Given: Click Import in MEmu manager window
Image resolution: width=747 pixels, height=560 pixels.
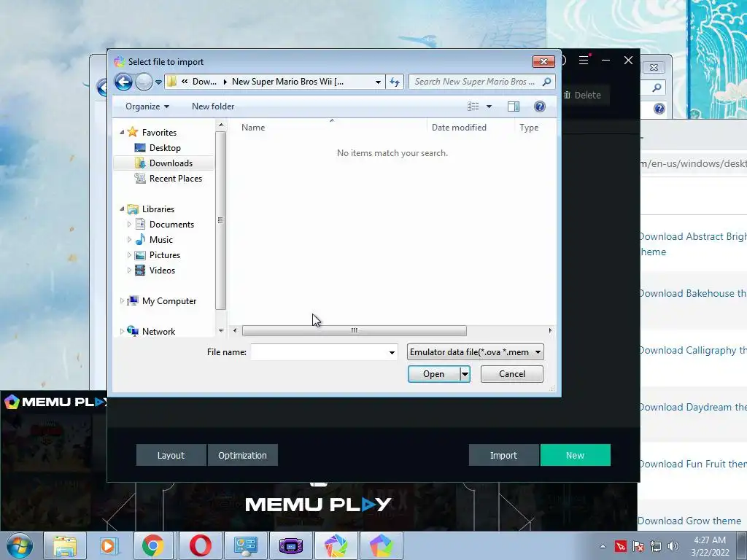Looking at the screenshot, I should [503, 455].
